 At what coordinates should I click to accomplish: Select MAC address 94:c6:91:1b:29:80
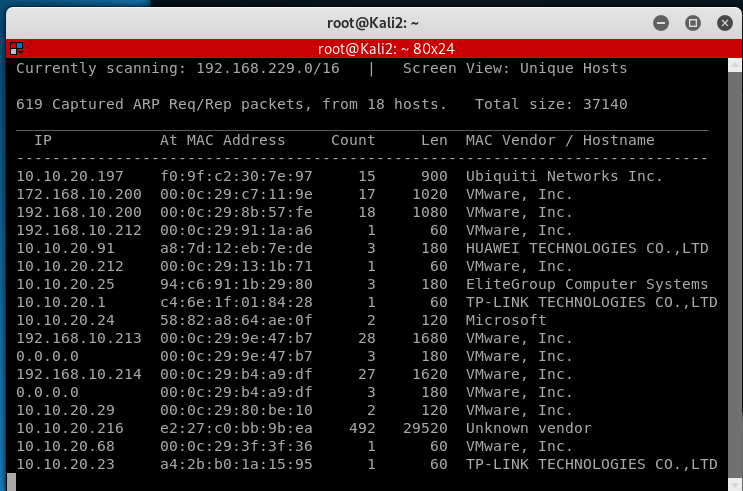(236, 284)
